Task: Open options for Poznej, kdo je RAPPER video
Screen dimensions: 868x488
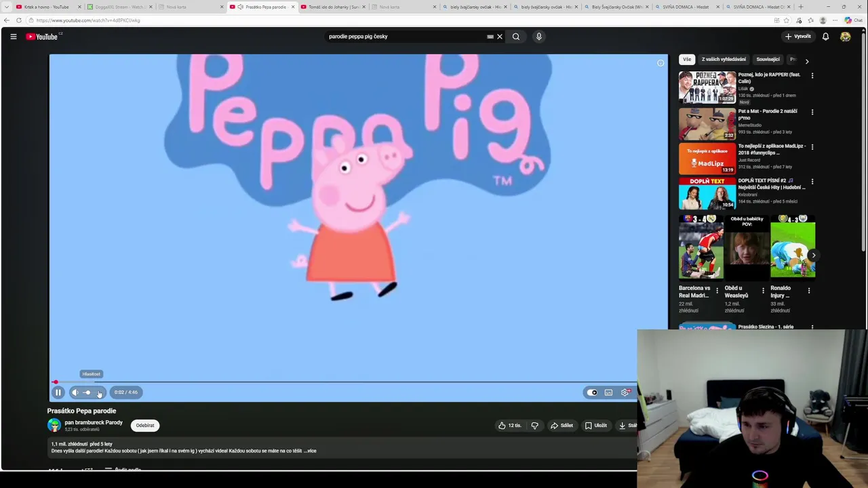Action: coord(812,75)
